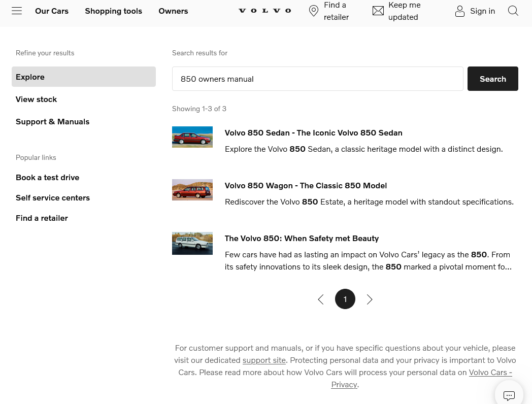The width and height of the screenshot is (532, 404).
Task: Click 'Showing 1-3 of 3' text
Action: 199,109
